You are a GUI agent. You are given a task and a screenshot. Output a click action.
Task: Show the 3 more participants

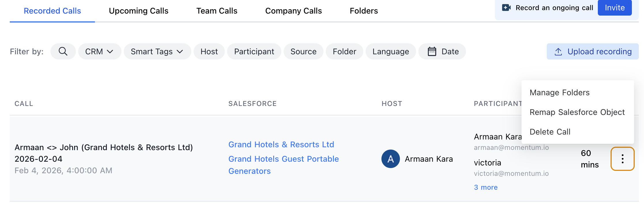(486, 187)
